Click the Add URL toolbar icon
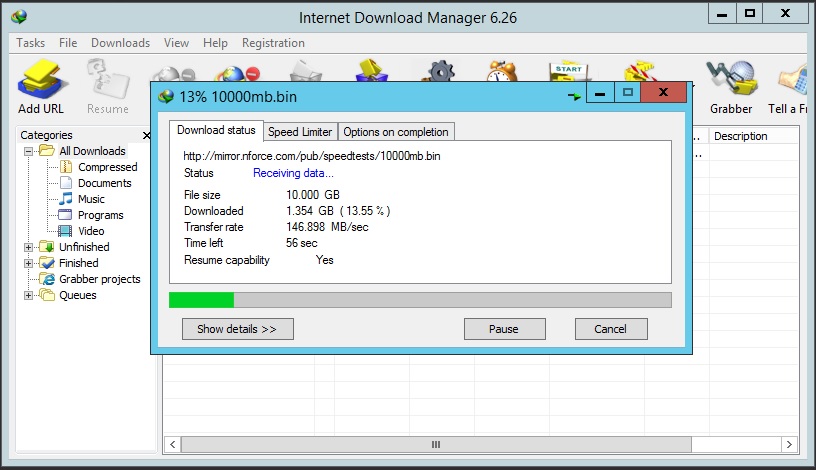This screenshot has width=816, height=470. 41,80
